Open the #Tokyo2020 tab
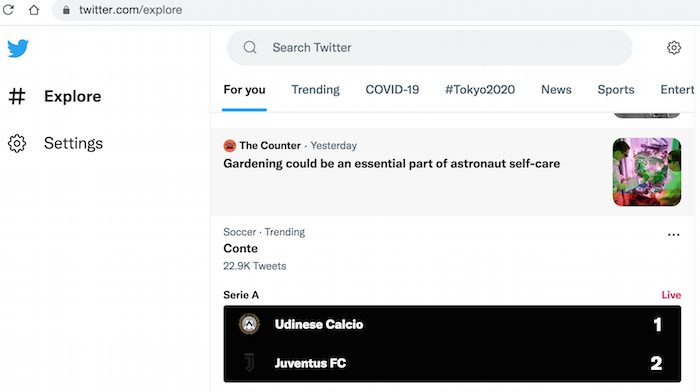The width and height of the screenshot is (700, 392). (480, 90)
